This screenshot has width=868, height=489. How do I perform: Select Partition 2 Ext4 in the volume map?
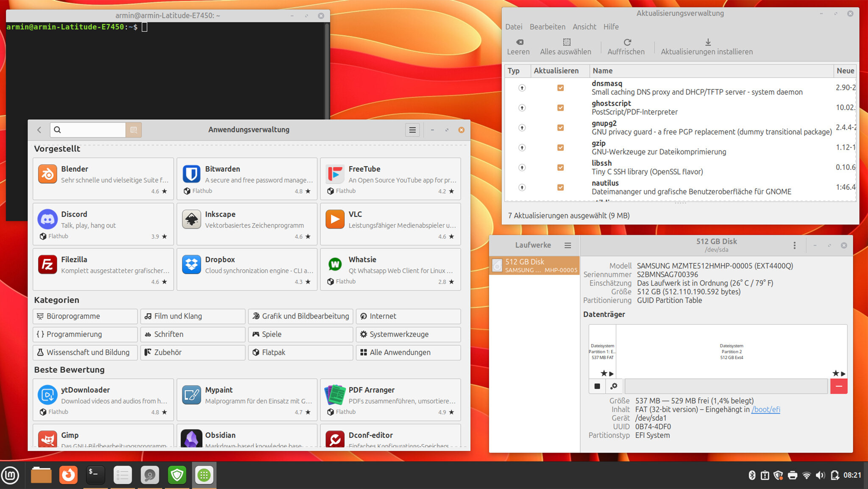pos(732,352)
